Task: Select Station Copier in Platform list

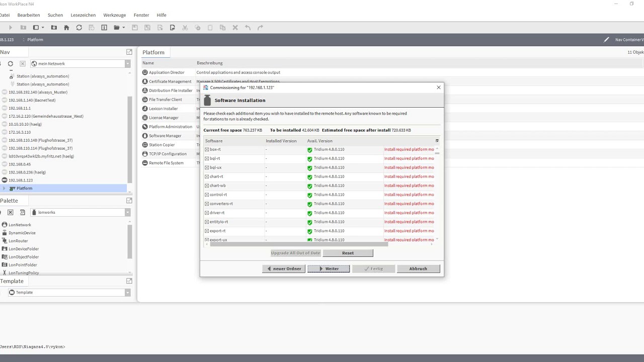Action: (x=162, y=145)
